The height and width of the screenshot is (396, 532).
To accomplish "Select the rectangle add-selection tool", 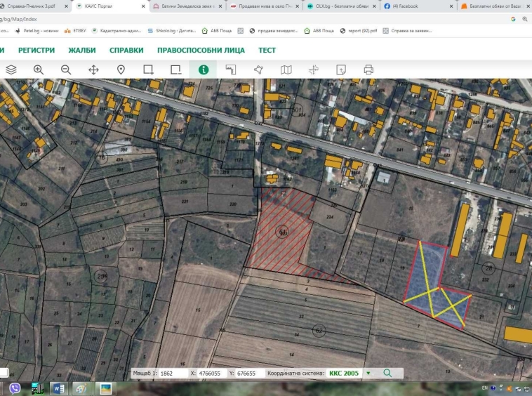I will (x=148, y=70).
